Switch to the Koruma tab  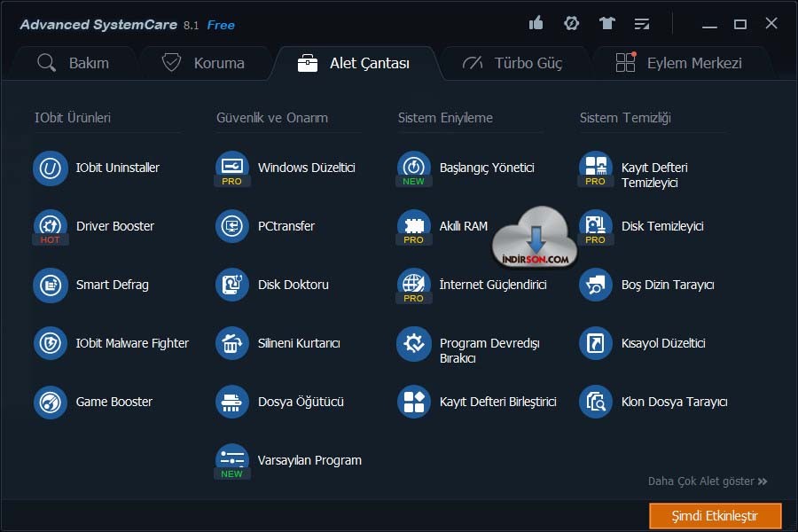click(204, 63)
